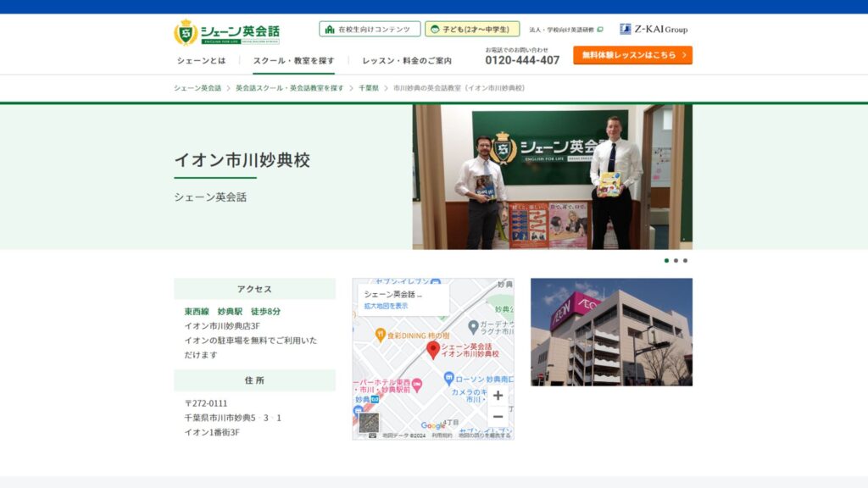The height and width of the screenshot is (488, 868).
Task: Go to 英会話スクール・英会話教室を探す breadcrumb
Action: 290,88
